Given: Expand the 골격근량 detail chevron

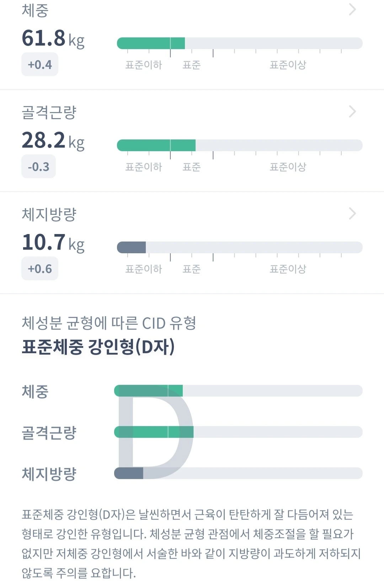Looking at the screenshot, I should 352,111.
